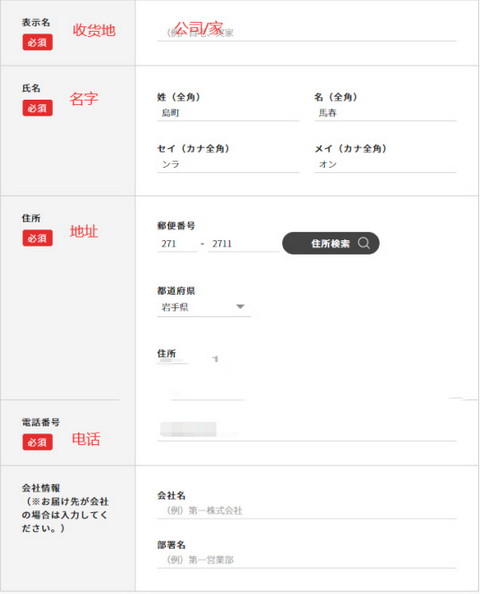Select the second postal code box 2711
480x594 pixels.
[243, 244]
